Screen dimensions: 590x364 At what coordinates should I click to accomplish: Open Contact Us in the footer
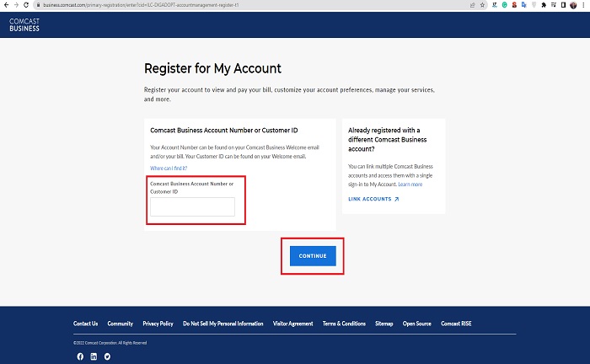85,324
